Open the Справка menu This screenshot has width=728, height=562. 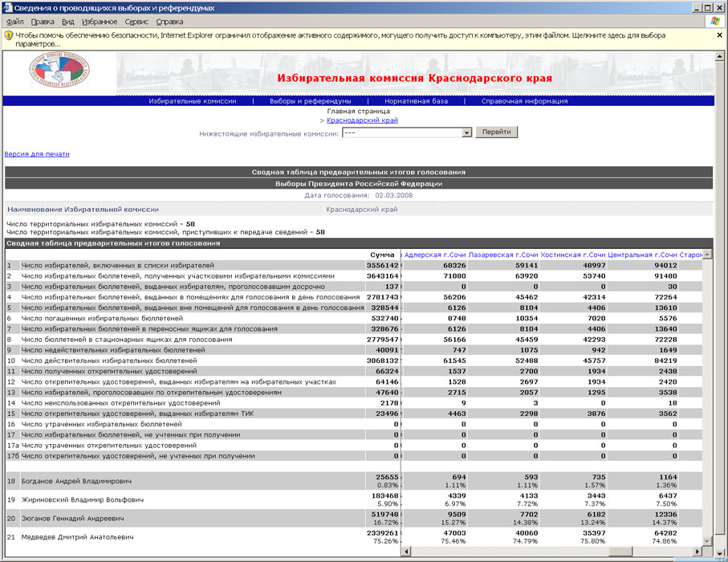tap(169, 22)
